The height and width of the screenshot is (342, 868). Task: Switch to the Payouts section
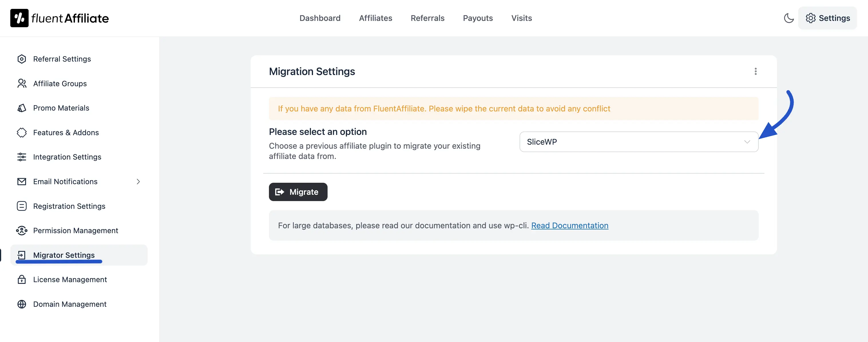coord(478,18)
